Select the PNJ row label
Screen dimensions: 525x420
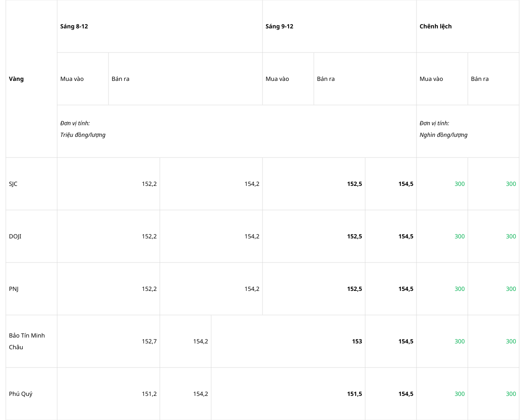click(14, 289)
